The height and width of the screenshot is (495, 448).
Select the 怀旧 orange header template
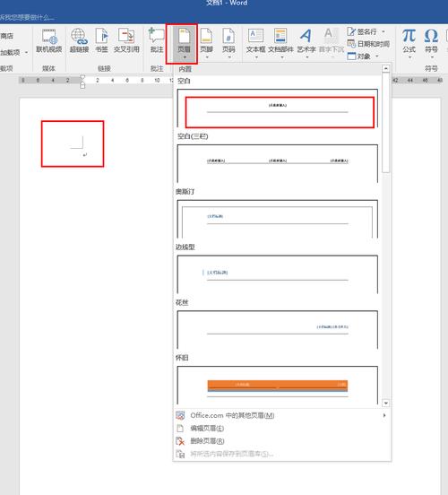coord(278,385)
